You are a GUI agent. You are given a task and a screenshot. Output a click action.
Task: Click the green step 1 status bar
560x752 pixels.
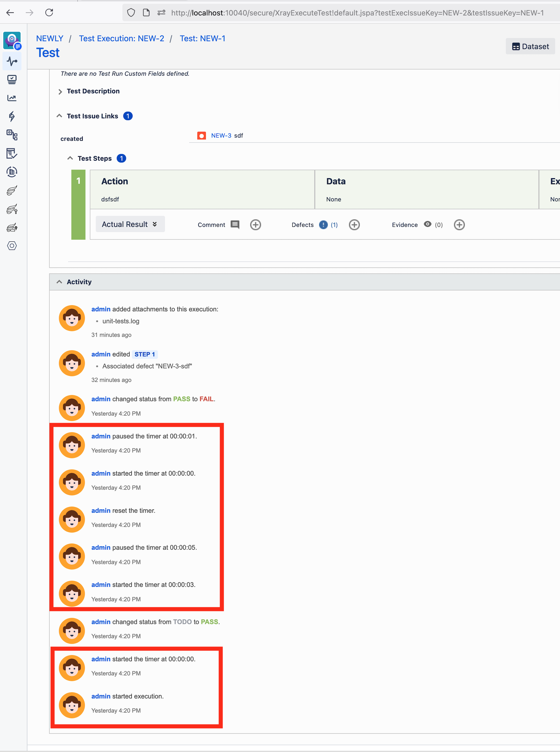tap(78, 205)
